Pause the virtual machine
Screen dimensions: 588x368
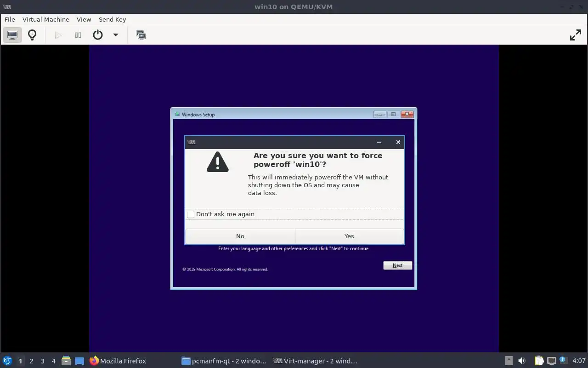pos(78,35)
